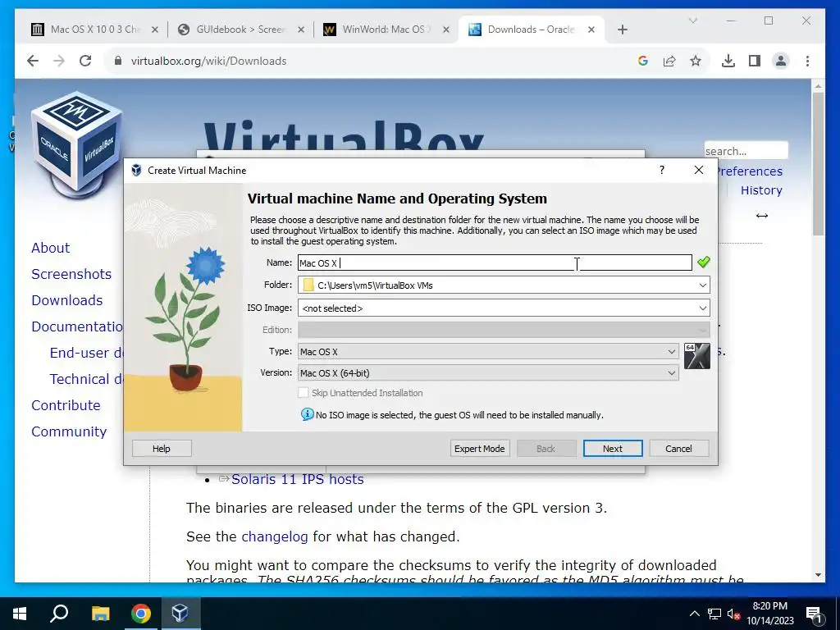
Task: Open the notification center icon
Action: tap(815, 614)
